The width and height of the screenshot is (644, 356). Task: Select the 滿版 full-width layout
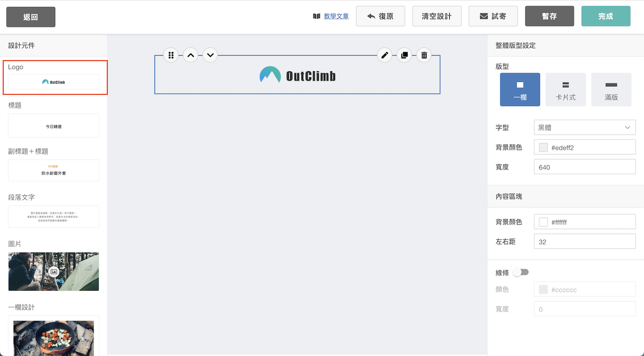[611, 90]
